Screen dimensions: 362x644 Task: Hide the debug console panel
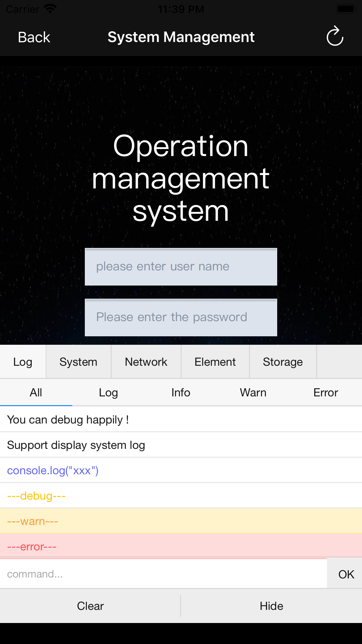(271, 606)
